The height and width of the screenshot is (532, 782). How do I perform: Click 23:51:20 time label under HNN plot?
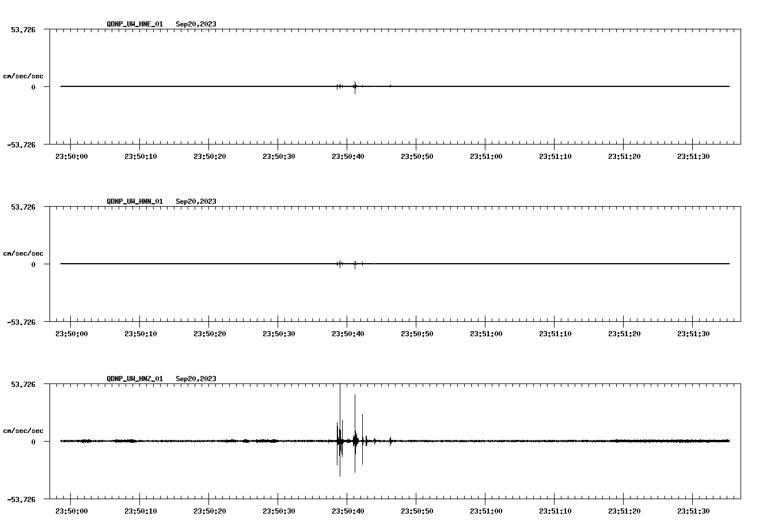tap(624, 334)
